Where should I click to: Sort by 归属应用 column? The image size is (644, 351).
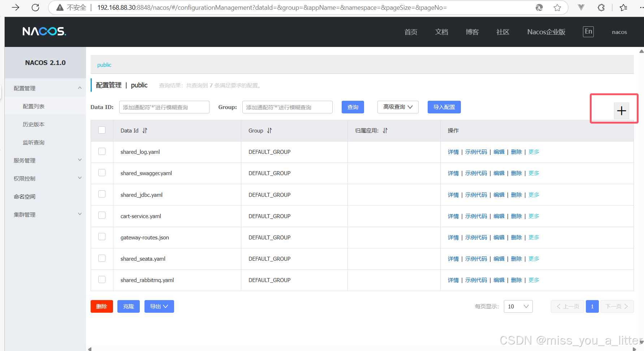385,130
